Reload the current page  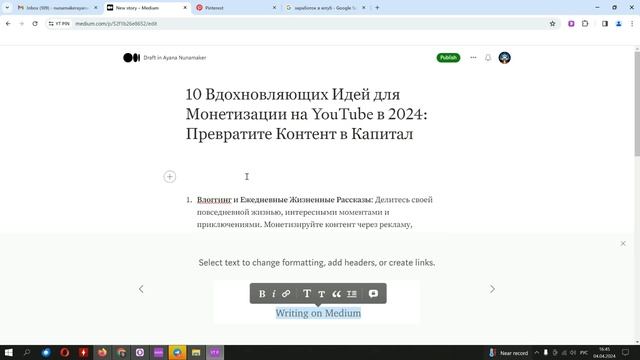pos(35,24)
